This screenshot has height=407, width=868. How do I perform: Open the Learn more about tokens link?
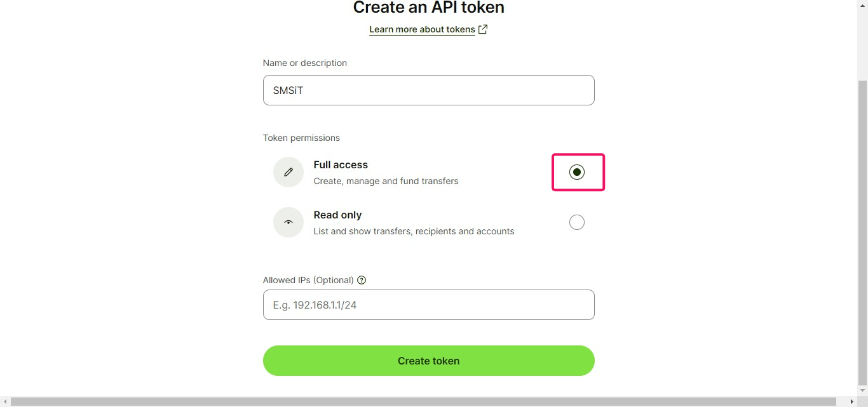[421, 29]
